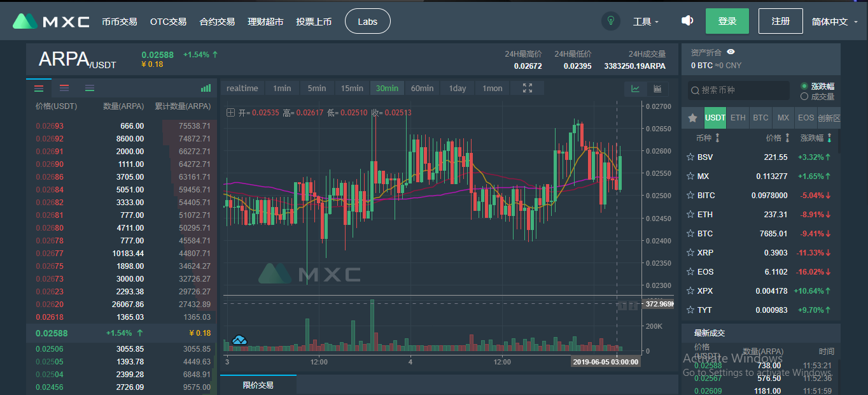Click sell order row priced 0.02693
The width and height of the screenshot is (868, 395).
pos(122,126)
